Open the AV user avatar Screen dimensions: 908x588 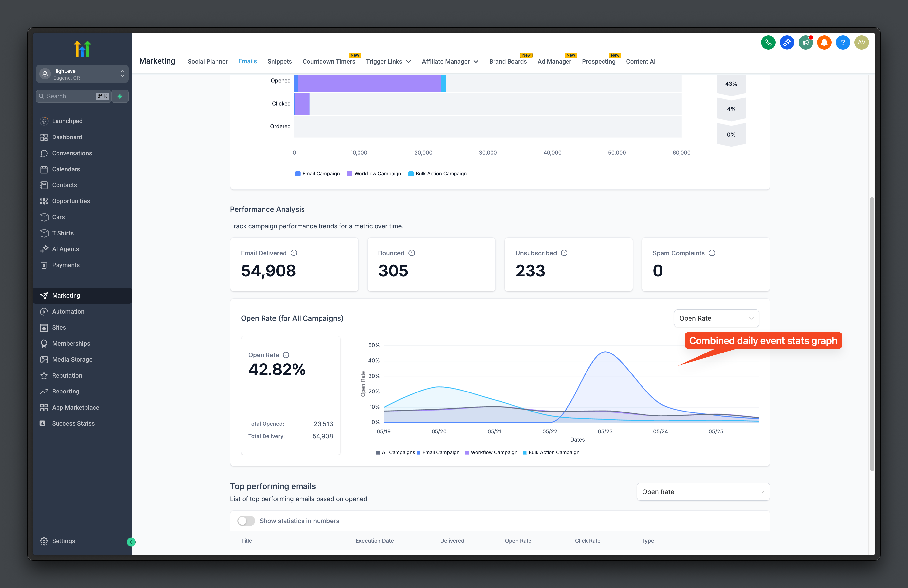(861, 43)
